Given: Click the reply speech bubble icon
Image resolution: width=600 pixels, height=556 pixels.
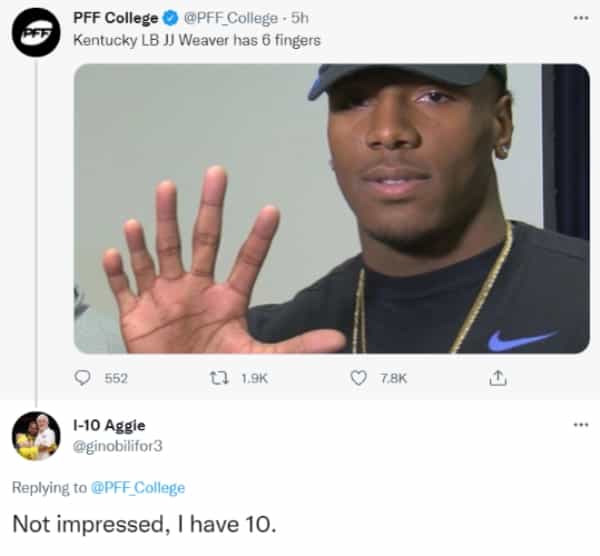Looking at the screenshot, I should [x=84, y=378].
